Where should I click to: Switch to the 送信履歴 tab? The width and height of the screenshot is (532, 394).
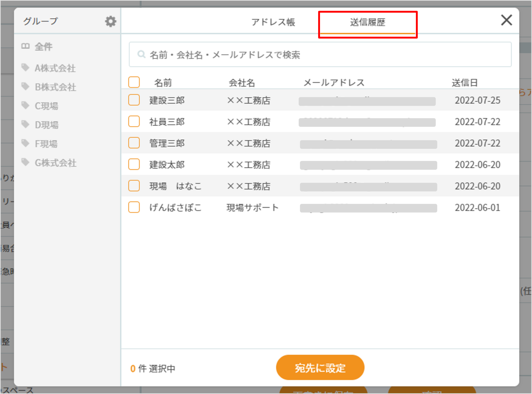coord(367,22)
